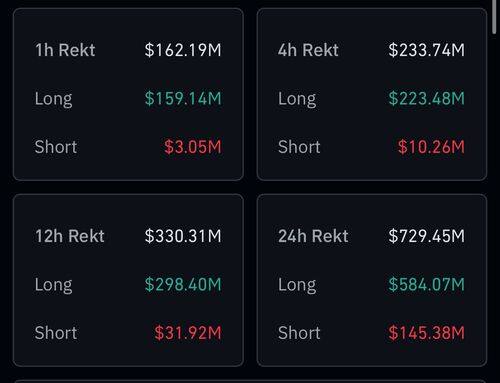Open the 4h Rekt card
The height and width of the screenshot is (383, 500).
coord(372,94)
